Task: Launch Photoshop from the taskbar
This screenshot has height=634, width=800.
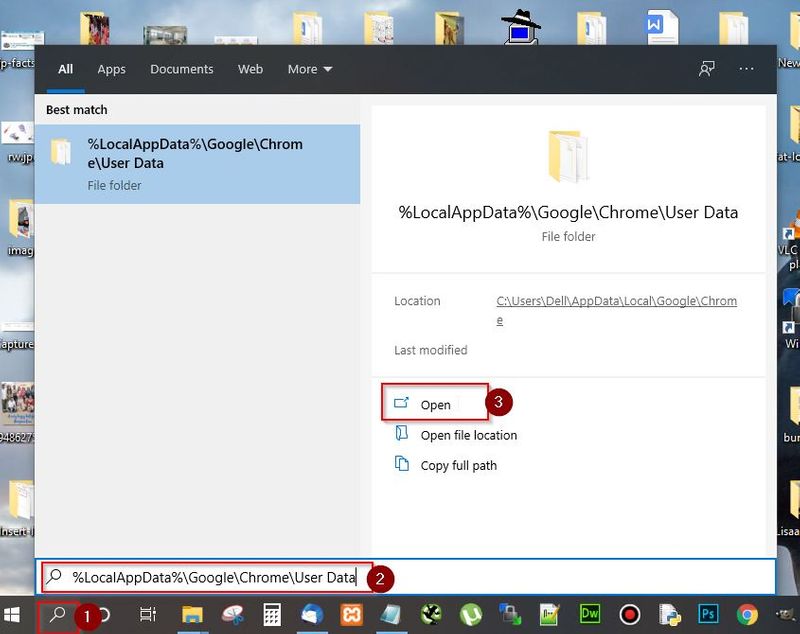Action: [708, 614]
